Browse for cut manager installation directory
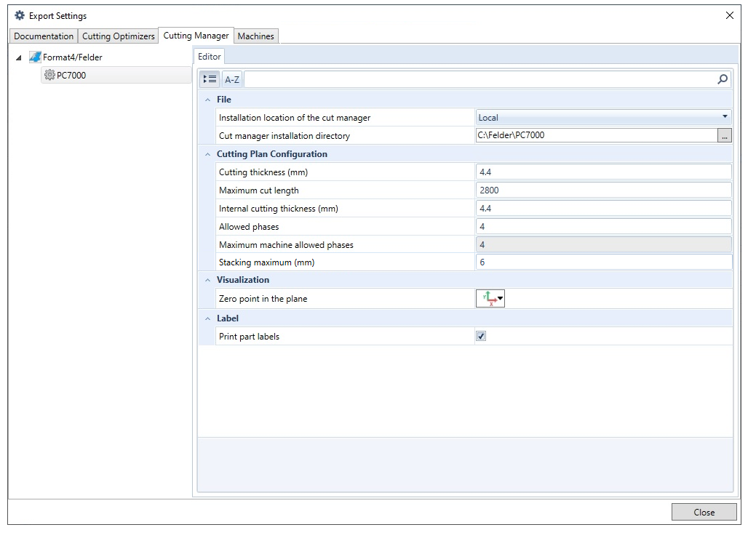Viewport: 756px width, 538px height. 725,136
